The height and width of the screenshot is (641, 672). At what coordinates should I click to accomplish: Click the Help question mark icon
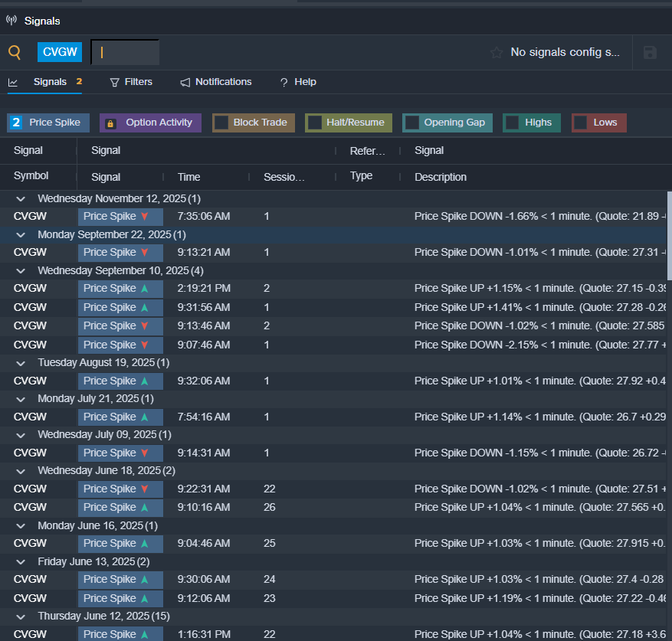(284, 82)
